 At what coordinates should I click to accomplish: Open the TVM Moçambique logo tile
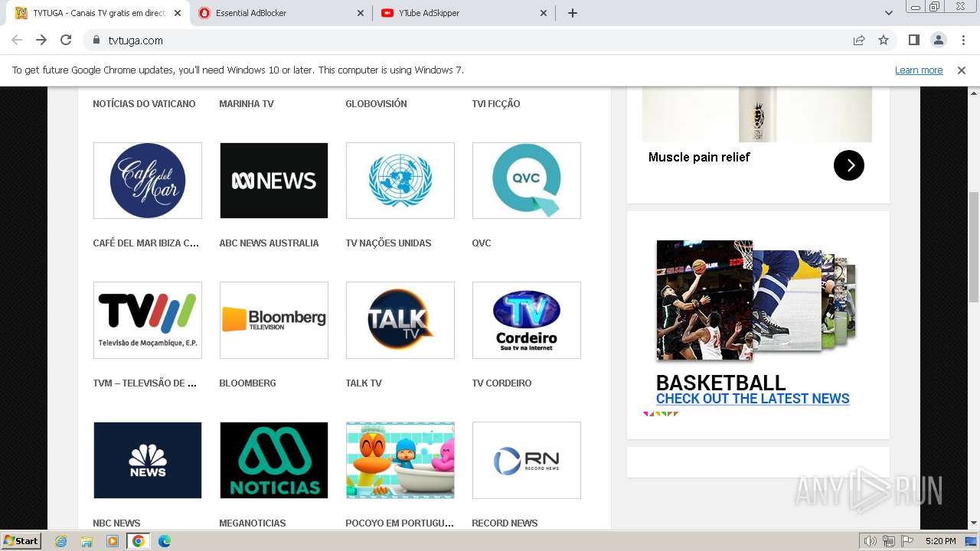(148, 320)
